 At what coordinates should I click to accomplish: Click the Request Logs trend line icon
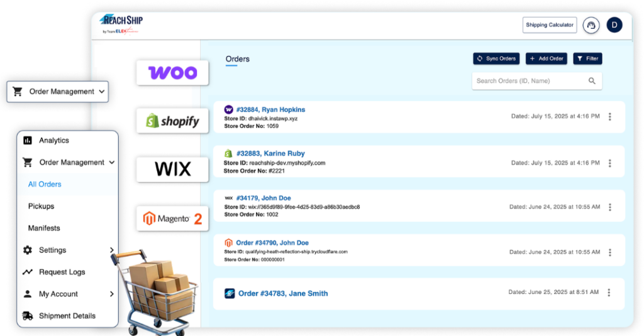pos(28,272)
